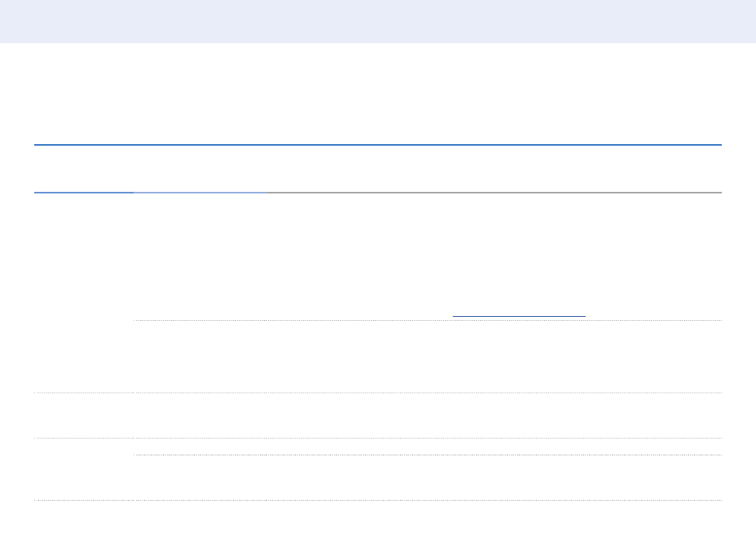Click the blank title area above the table
The image size is (756, 535).
(378, 96)
